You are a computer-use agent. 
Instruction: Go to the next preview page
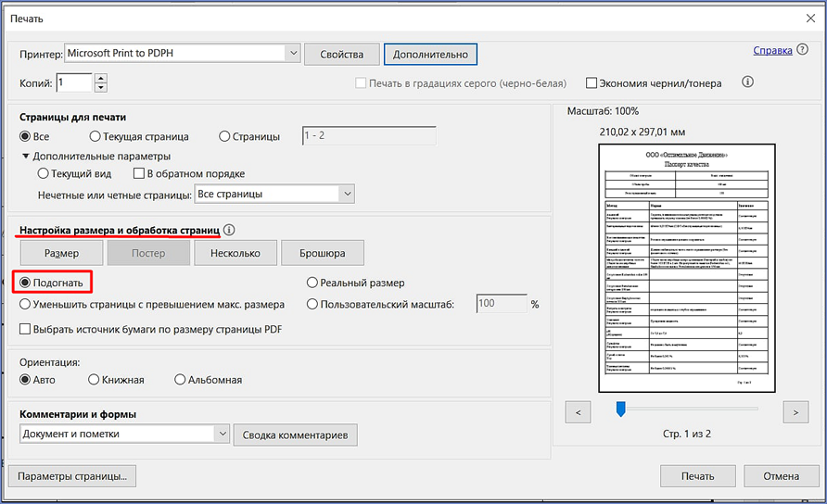click(795, 412)
